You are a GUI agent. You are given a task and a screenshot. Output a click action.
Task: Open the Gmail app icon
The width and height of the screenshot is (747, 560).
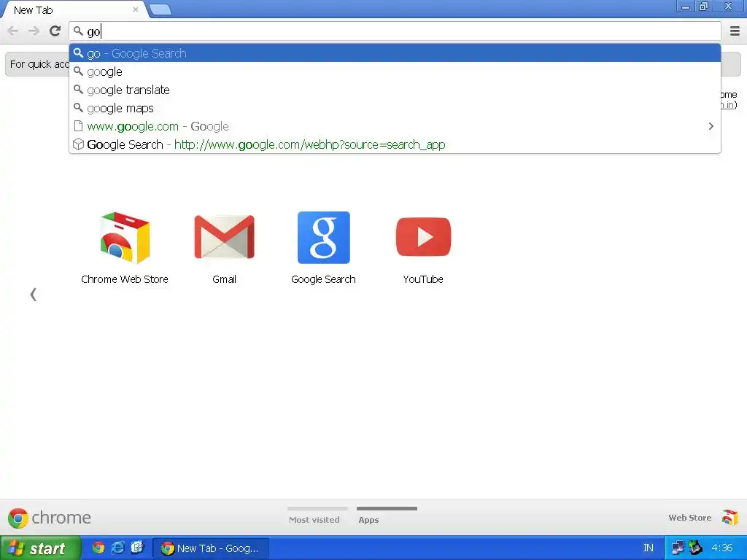pyautogui.click(x=225, y=248)
